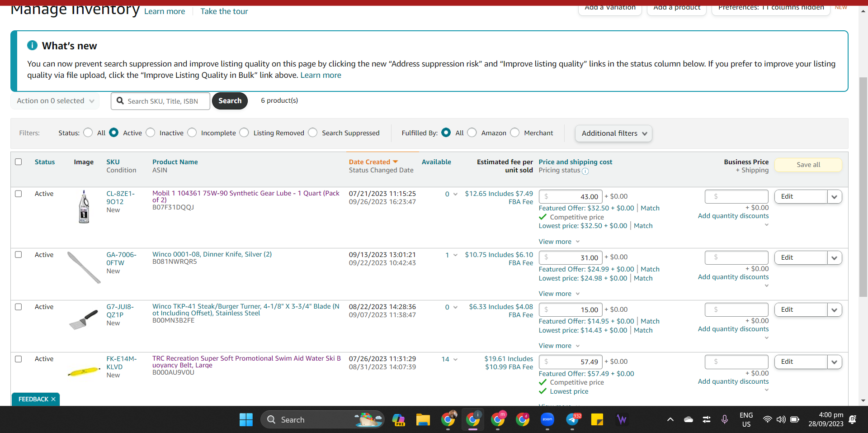Open Edit dropdown arrow for Steak/Burger Turner row
This screenshot has height=433, width=868.
click(835, 310)
